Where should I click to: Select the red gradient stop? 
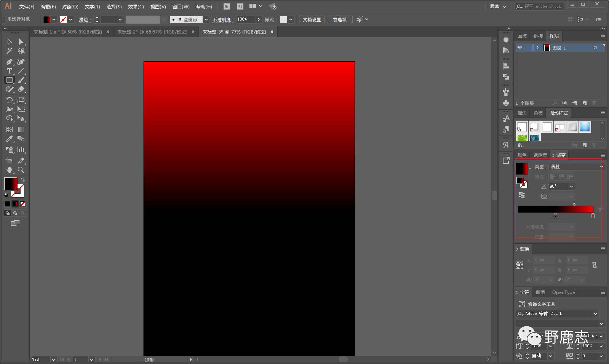[593, 216]
